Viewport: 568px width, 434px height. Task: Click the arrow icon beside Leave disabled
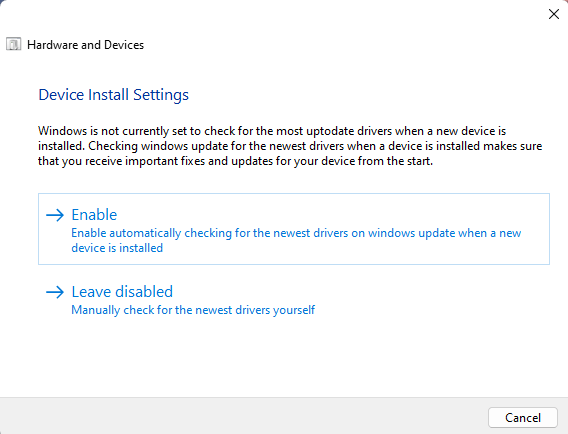(x=55, y=292)
